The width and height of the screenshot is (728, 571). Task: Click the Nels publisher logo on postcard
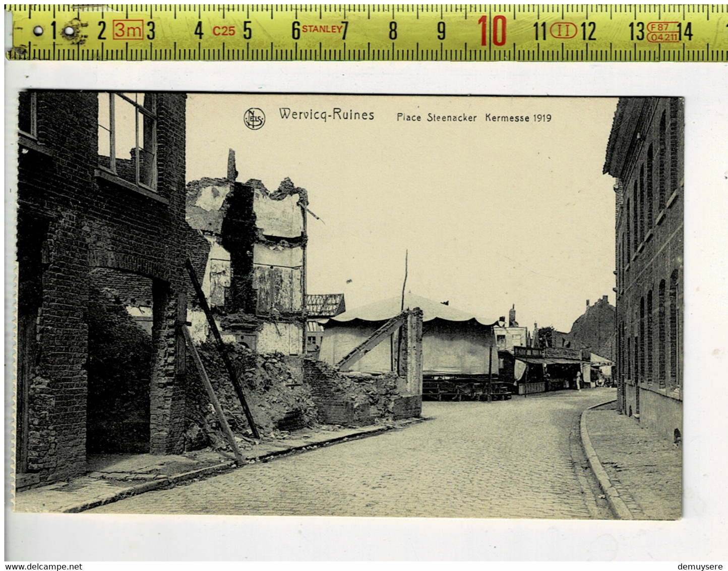coord(255,119)
